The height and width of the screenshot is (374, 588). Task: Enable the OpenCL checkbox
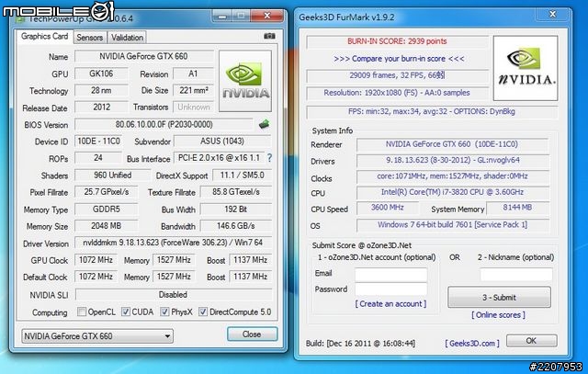82,312
